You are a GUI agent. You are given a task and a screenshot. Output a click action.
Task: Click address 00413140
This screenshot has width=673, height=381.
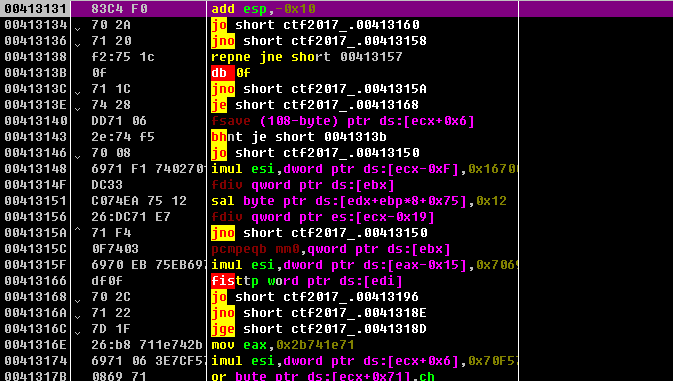click(x=36, y=121)
